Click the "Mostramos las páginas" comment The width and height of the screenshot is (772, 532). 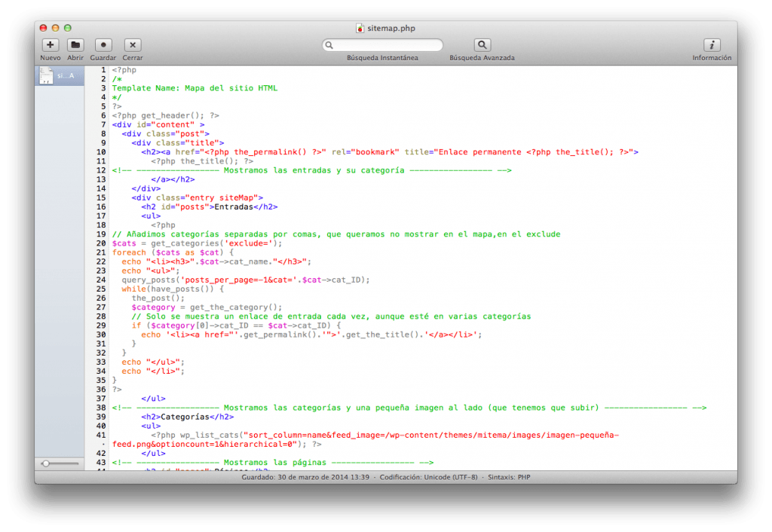tap(273, 463)
